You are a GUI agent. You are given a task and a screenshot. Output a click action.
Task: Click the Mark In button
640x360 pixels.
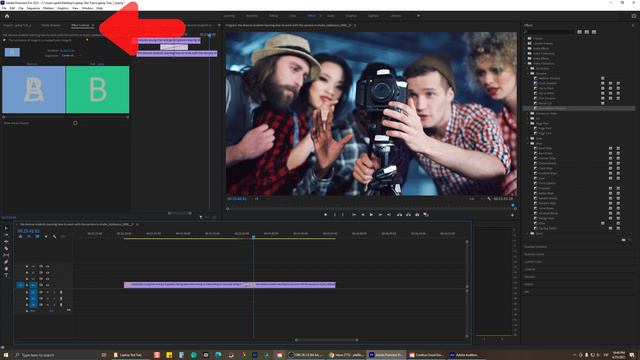pyautogui.click(x=335, y=215)
